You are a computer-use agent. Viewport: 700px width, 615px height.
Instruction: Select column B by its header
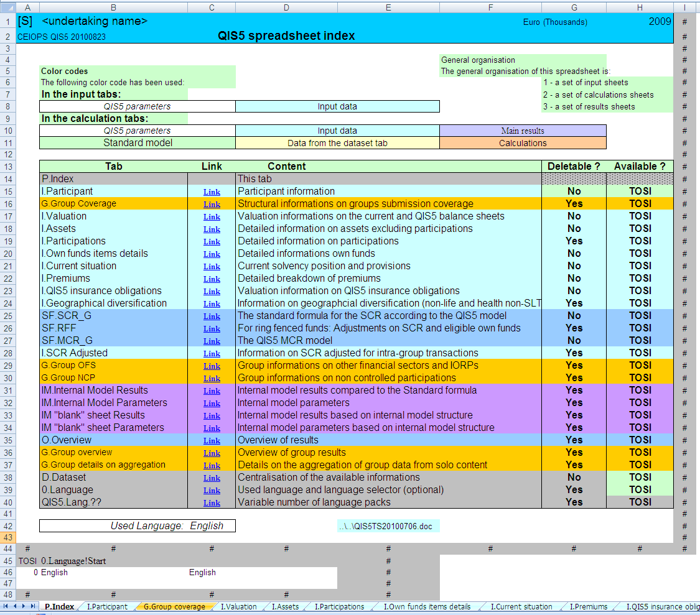[x=113, y=7]
